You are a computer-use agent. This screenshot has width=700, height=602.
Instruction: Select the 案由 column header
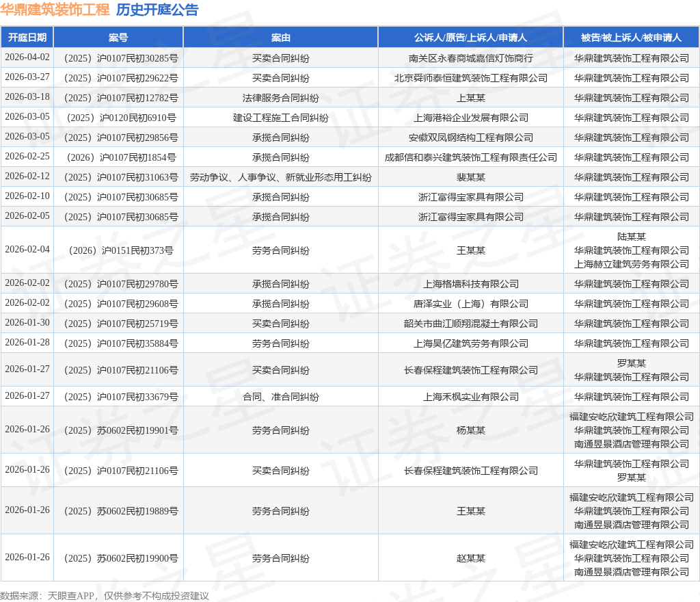pos(281,38)
